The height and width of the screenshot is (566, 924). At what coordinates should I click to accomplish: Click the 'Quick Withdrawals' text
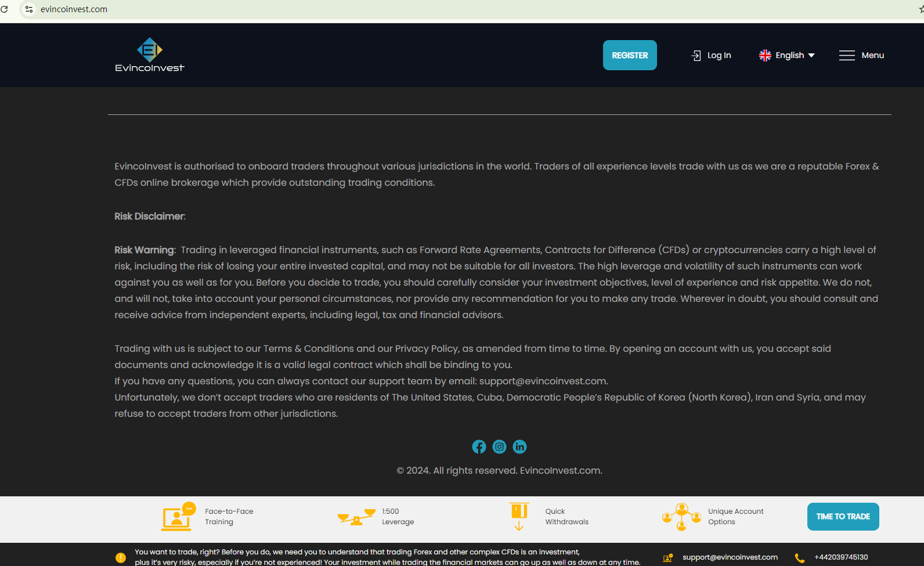tap(567, 517)
